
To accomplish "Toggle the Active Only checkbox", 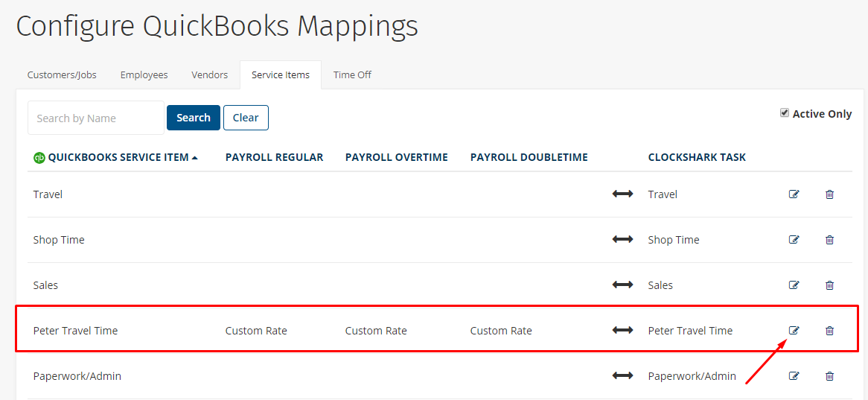I will coord(785,113).
